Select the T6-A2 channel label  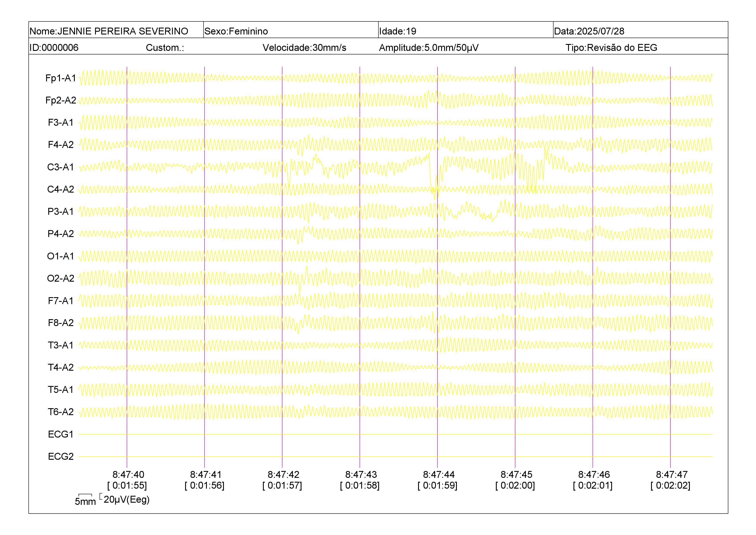click(61, 412)
